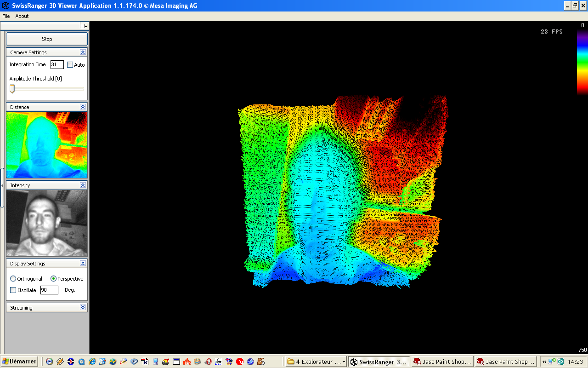Open the File menu

(x=6, y=16)
